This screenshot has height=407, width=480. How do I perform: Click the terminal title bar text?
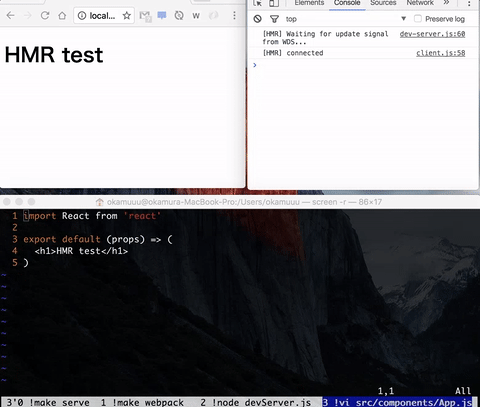click(244, 202)
